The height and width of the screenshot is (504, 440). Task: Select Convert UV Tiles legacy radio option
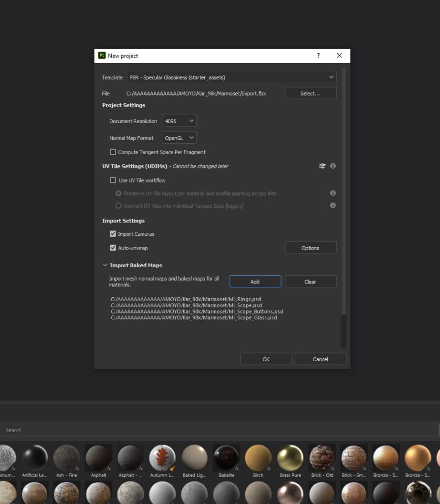coord(119,206)
